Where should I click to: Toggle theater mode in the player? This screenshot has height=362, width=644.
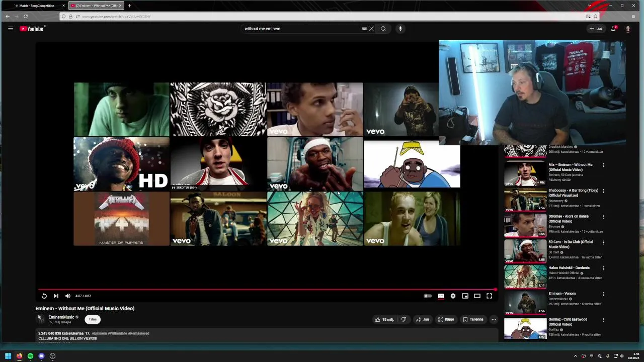coord(477,296)
